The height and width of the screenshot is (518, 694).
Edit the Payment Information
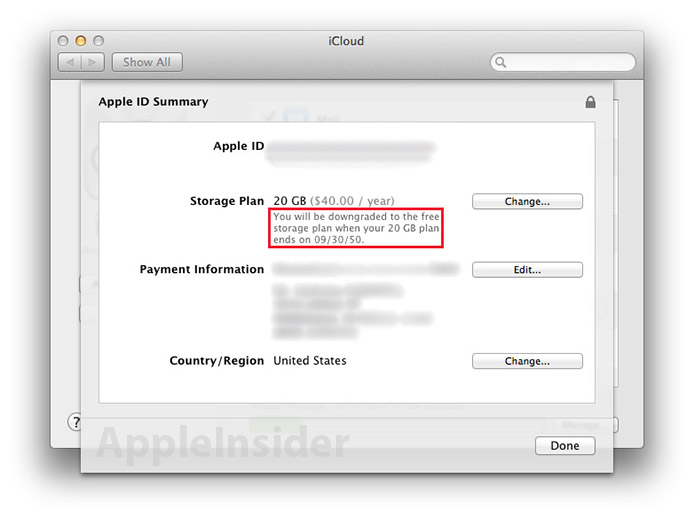coord(527,270)
